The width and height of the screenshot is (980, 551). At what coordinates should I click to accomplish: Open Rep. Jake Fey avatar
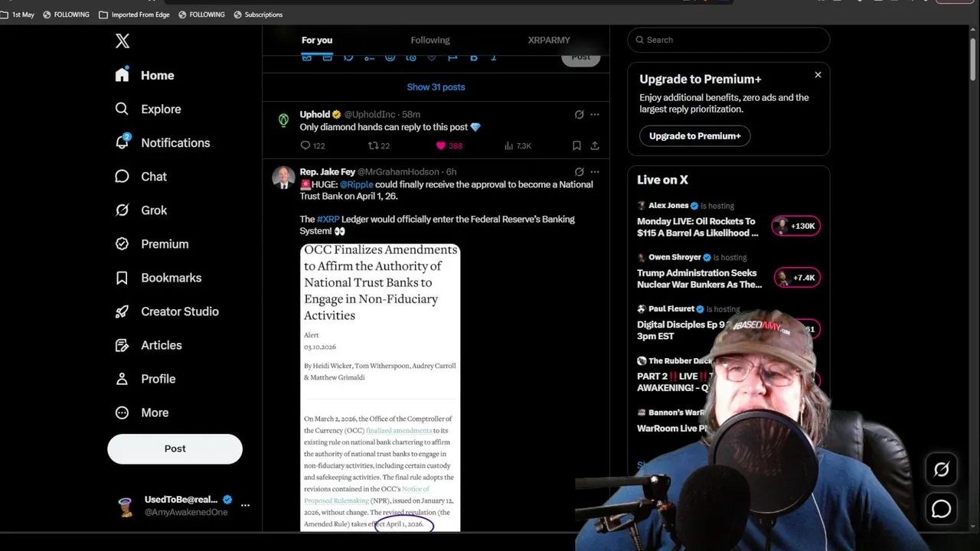click(283, 178)
